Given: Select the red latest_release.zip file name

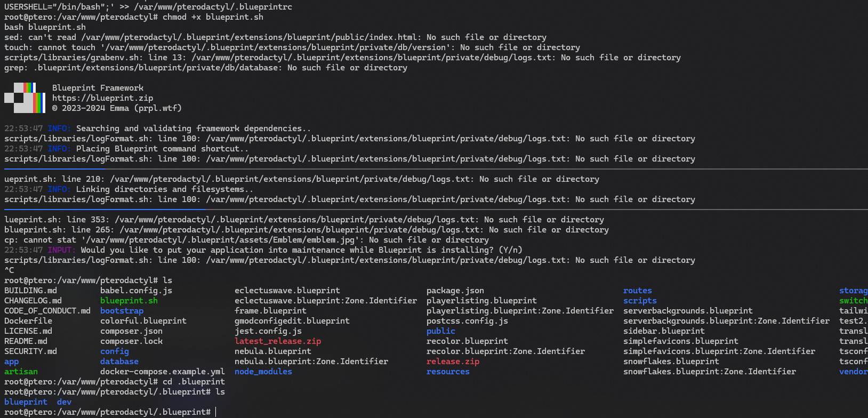Looking at the screenshot, I should (278, 341).
